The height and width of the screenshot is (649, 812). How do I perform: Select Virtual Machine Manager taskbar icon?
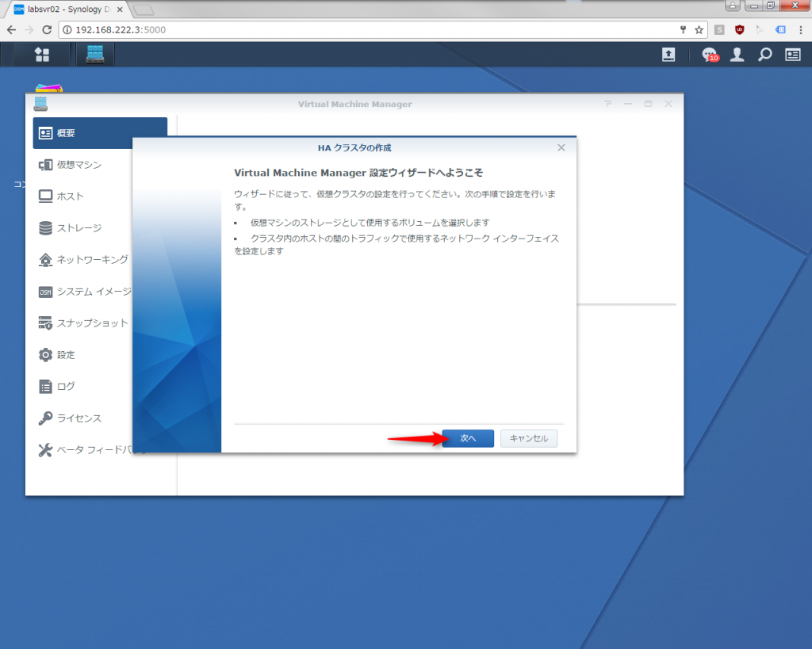point(95,55)
